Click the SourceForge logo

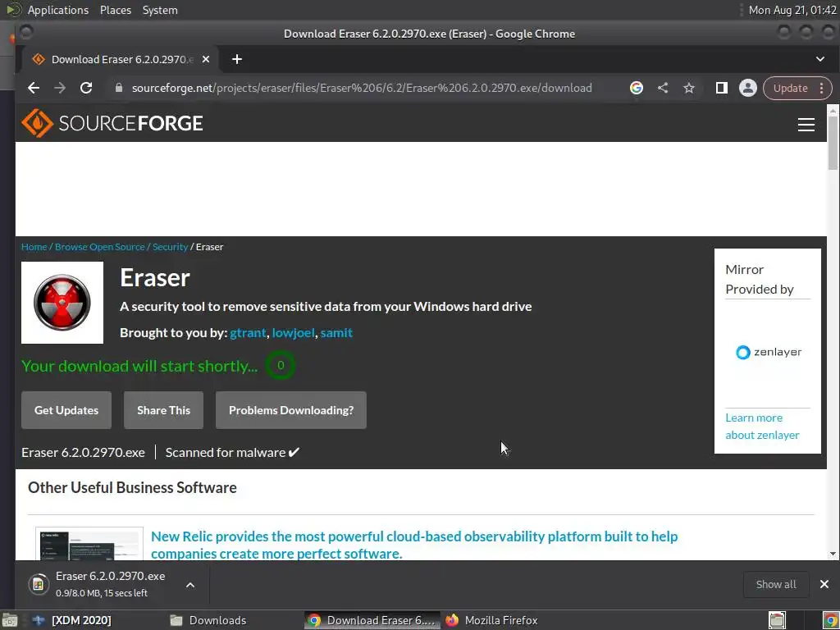(112, 123)
